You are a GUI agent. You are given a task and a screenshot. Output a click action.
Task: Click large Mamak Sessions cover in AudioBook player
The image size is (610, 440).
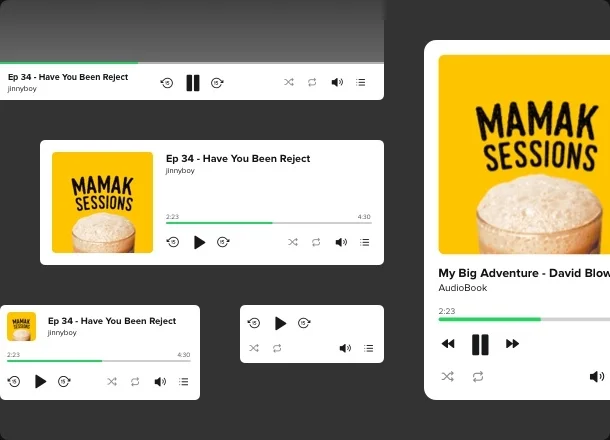[524, 154]
